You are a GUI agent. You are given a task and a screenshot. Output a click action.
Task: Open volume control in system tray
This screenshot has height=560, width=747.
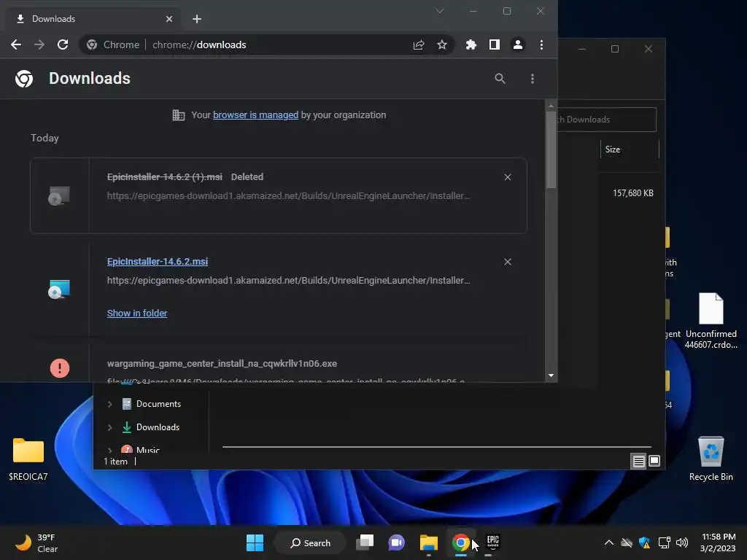point(682,542)
